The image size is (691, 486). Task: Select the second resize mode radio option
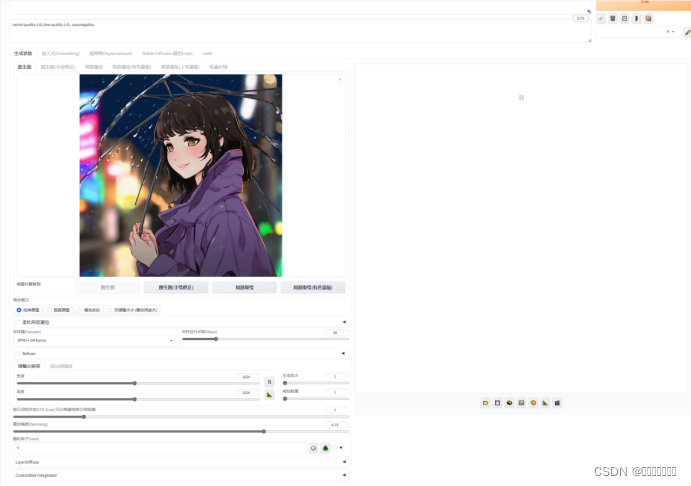58,310
